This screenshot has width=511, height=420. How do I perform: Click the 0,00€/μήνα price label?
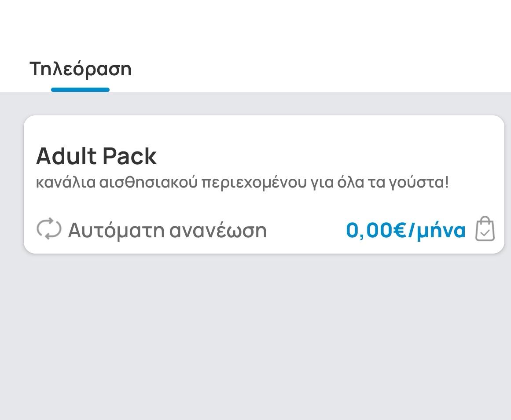click(406, 230)
